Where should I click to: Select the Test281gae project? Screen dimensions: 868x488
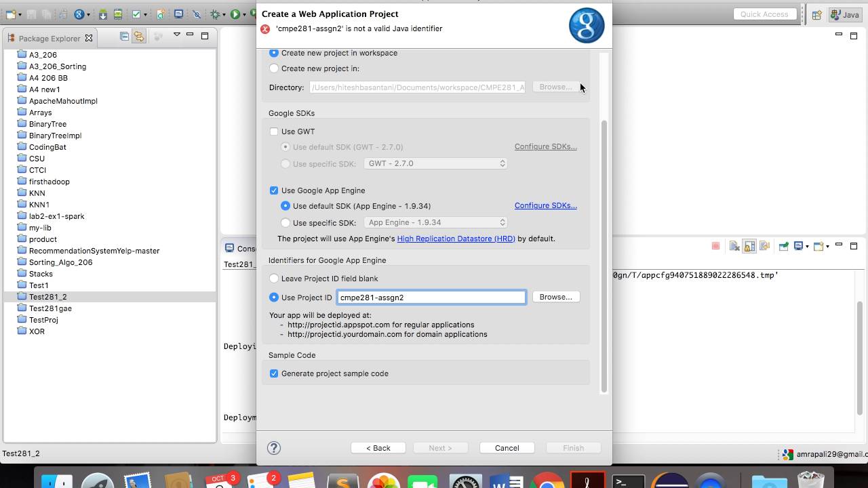click(x=50, y=308)
